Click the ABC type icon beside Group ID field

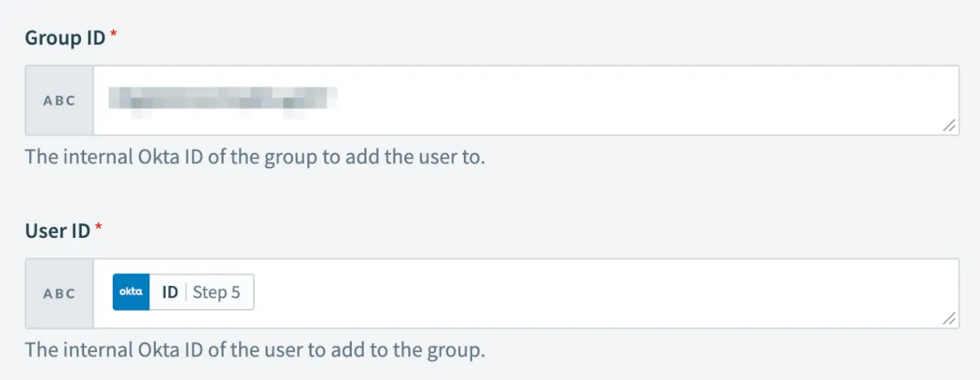point(60,101)
